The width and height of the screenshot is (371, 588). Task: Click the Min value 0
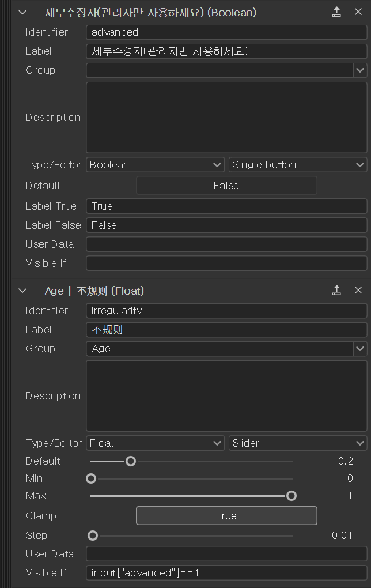click(350, 478)
